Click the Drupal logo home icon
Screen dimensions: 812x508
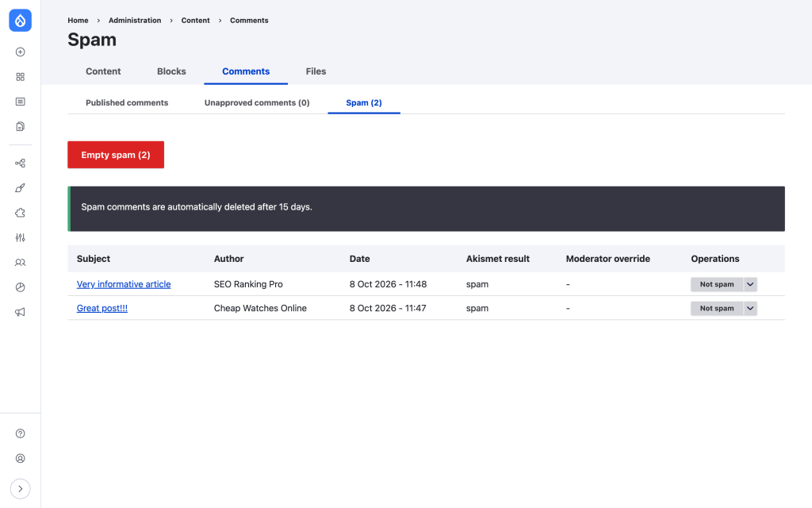[x=20, y=20]
